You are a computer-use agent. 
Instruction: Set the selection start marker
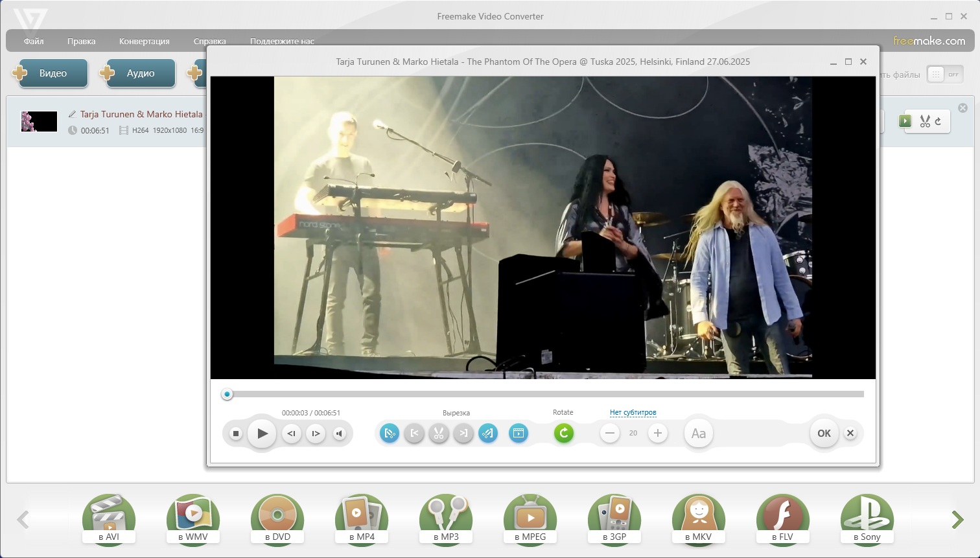pos(414,434)
